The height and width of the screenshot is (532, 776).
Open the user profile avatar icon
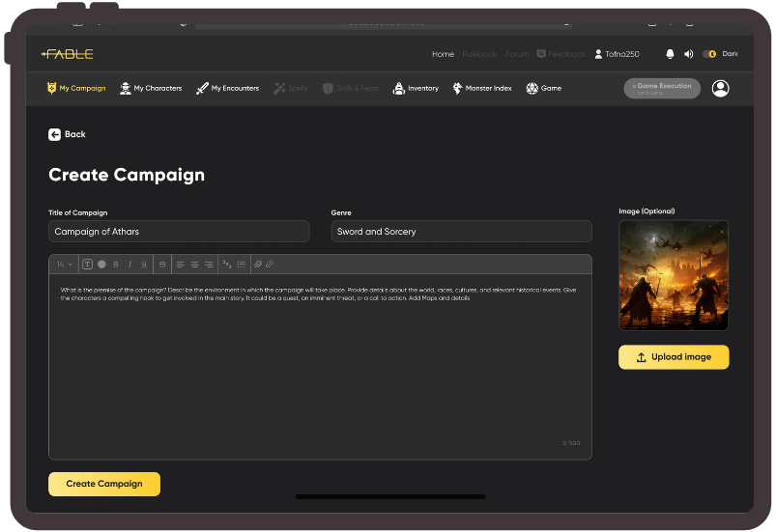click(720, 89)
